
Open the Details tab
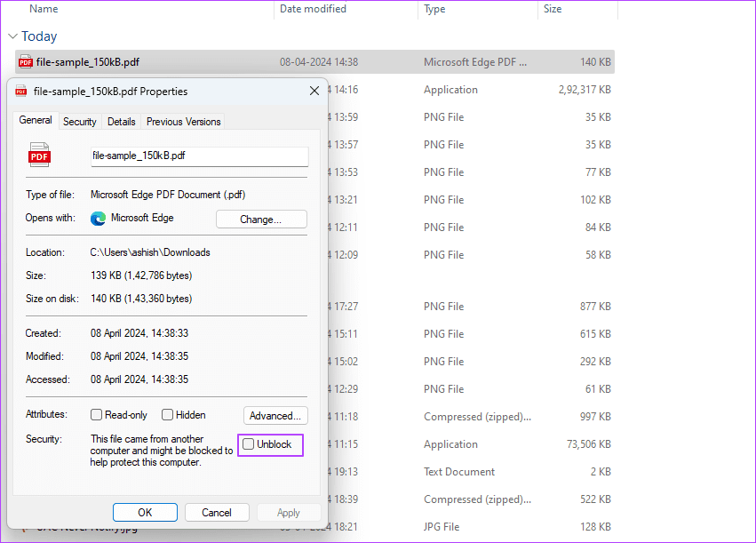(122, 122)
